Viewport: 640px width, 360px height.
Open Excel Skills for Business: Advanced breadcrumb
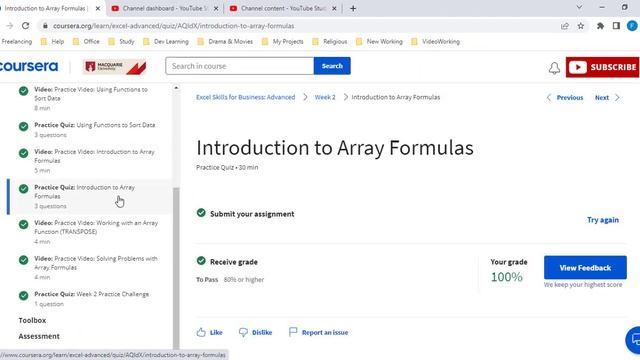[245, 97]
